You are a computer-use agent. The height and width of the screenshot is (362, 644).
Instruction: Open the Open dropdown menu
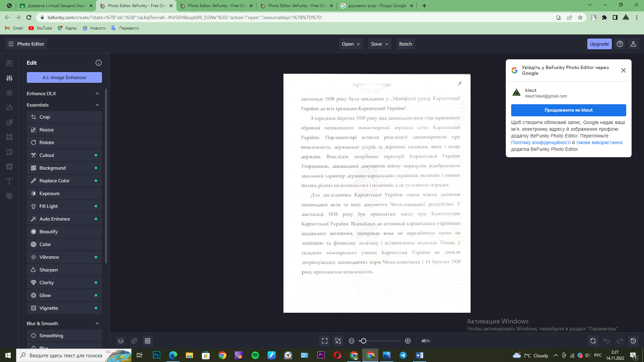tap(351, 44)
